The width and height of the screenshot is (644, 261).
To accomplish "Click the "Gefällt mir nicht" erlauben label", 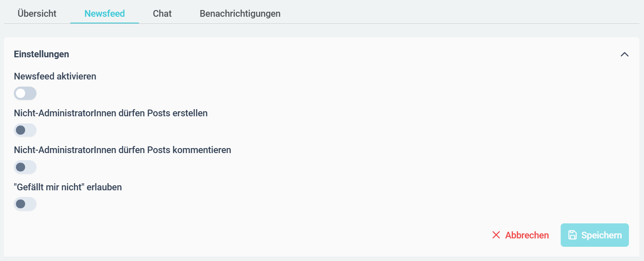I will pos(68,187).
